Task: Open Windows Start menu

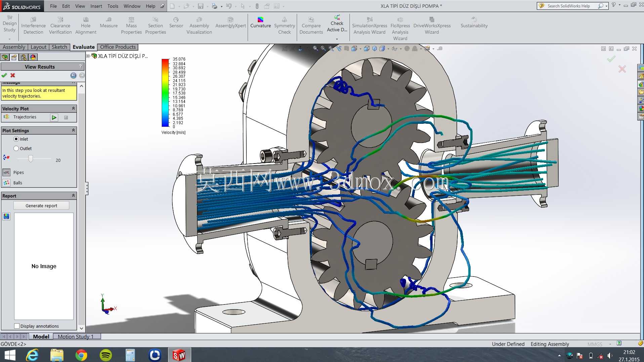Action: (x=10, y=355)
